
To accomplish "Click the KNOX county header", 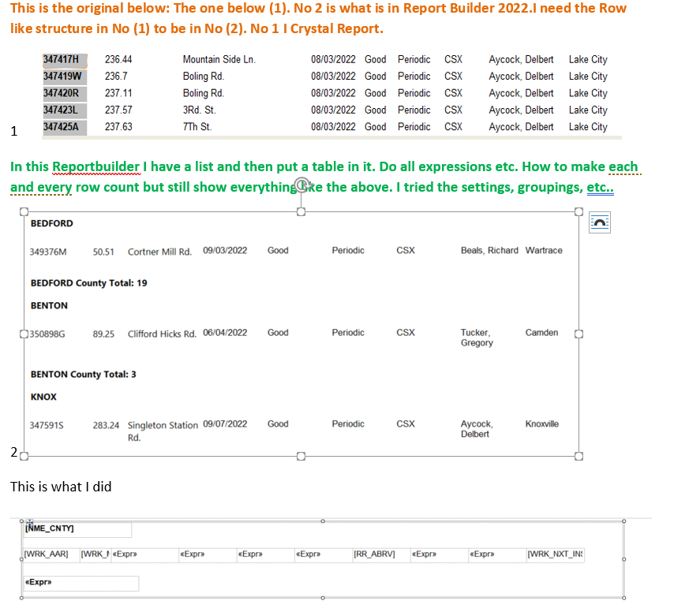I will [x=43, y=397].
